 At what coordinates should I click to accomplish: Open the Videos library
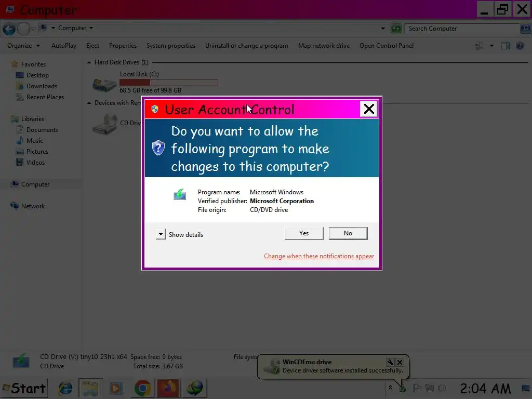pyautogui.click(x=35, y=163)
